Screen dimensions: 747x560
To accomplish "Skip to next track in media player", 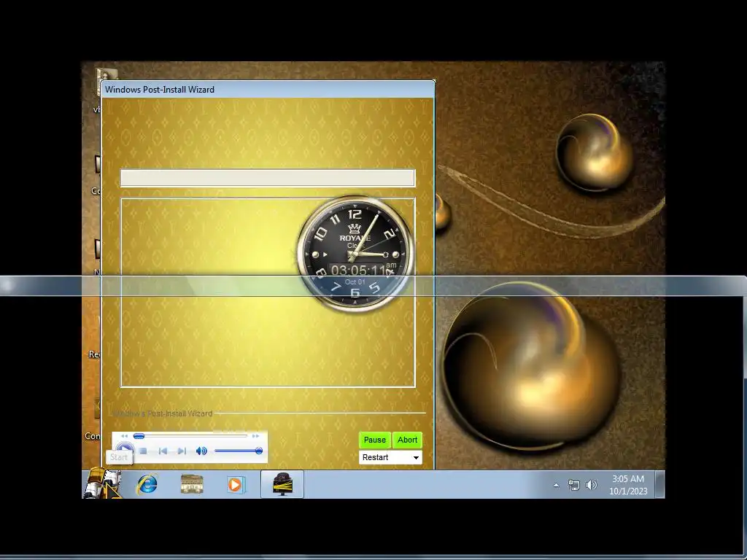I will (182, 451).
